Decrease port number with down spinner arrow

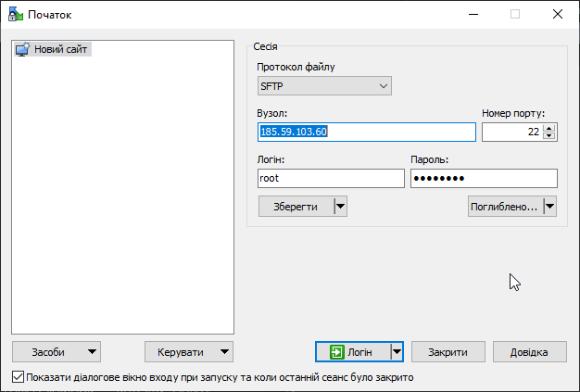(549, 135)
